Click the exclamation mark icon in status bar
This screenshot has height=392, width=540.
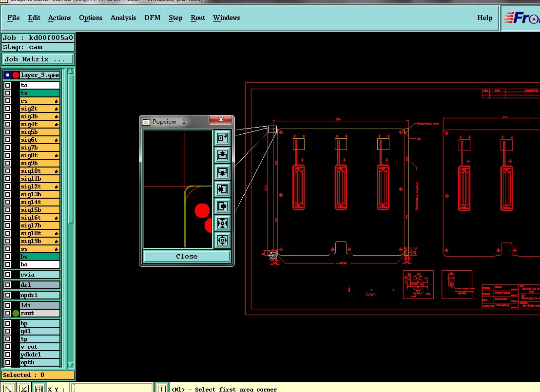[161, 388]
